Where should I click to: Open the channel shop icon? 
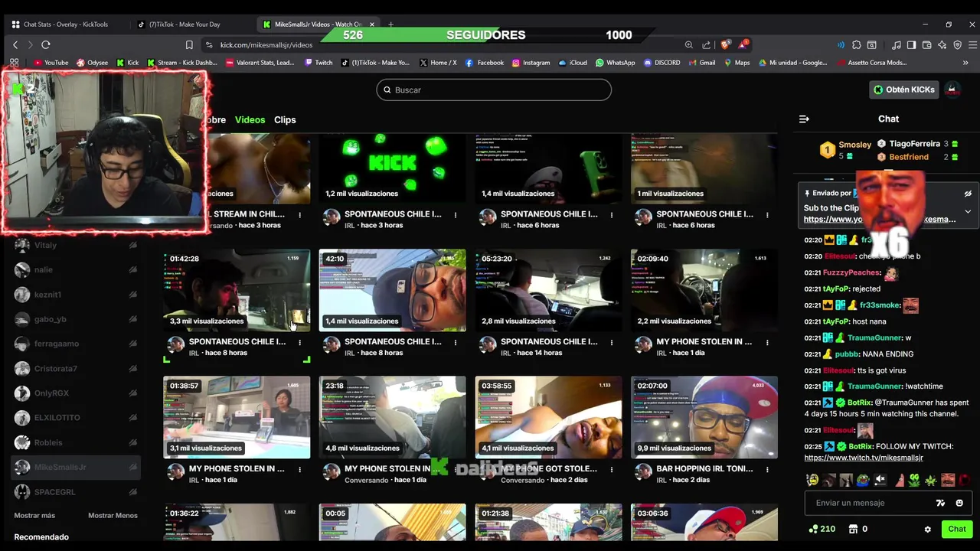(853, 529)
